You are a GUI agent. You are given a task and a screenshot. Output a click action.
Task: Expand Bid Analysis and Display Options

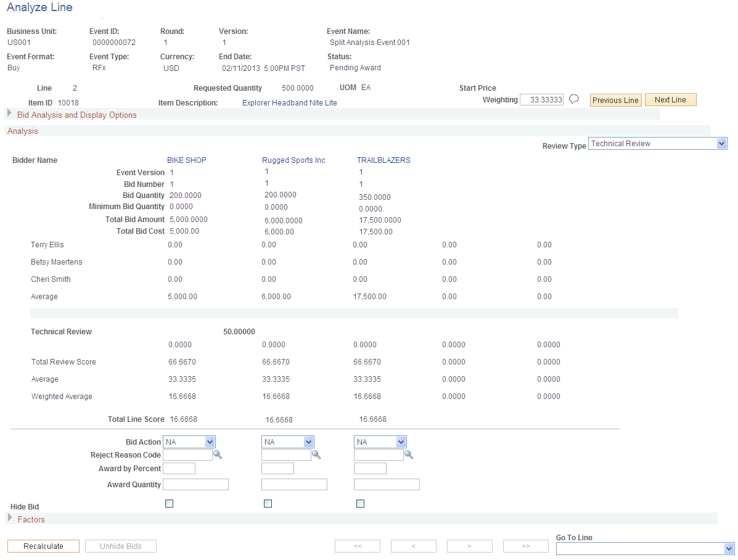[10, 115]
